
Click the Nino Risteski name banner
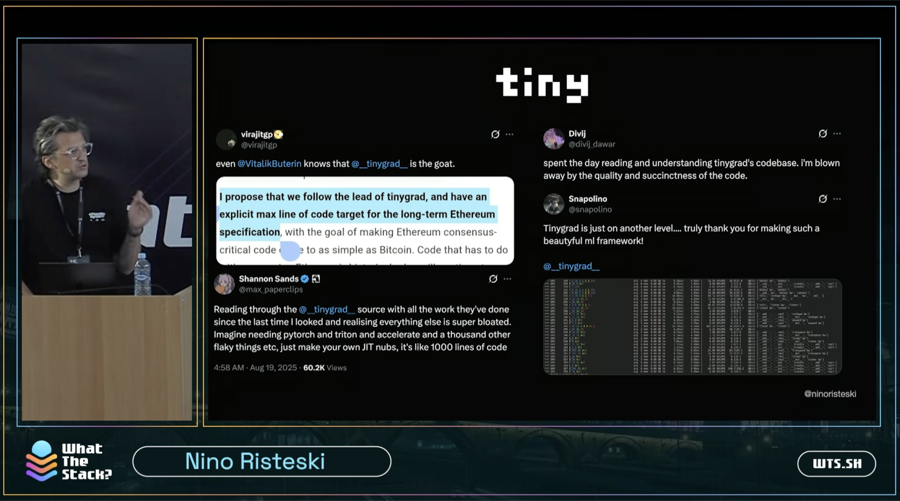coord(262,461)
